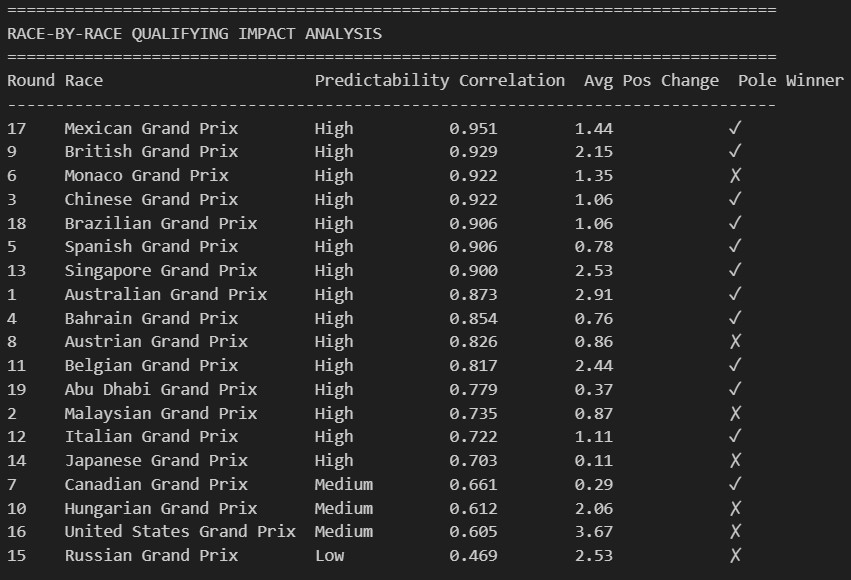Click avg position change 2.15
Screen dimensions: 851x580
point(594,151)
